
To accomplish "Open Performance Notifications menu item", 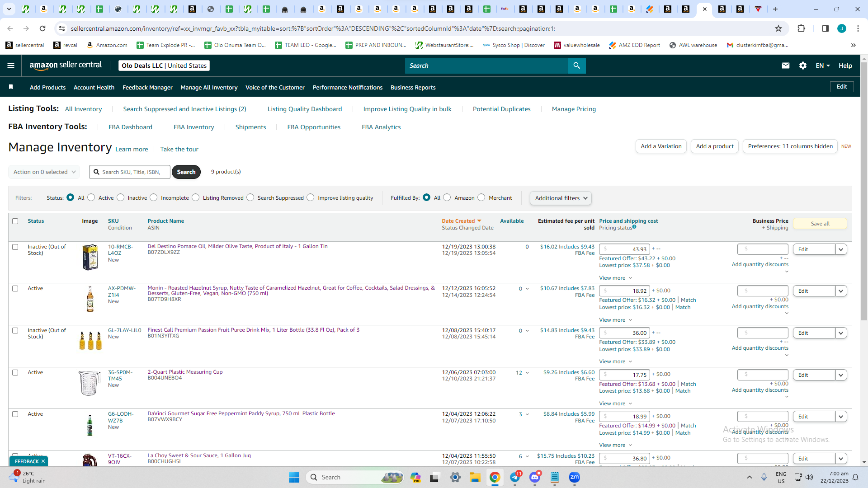I will [x=348, y=87].
